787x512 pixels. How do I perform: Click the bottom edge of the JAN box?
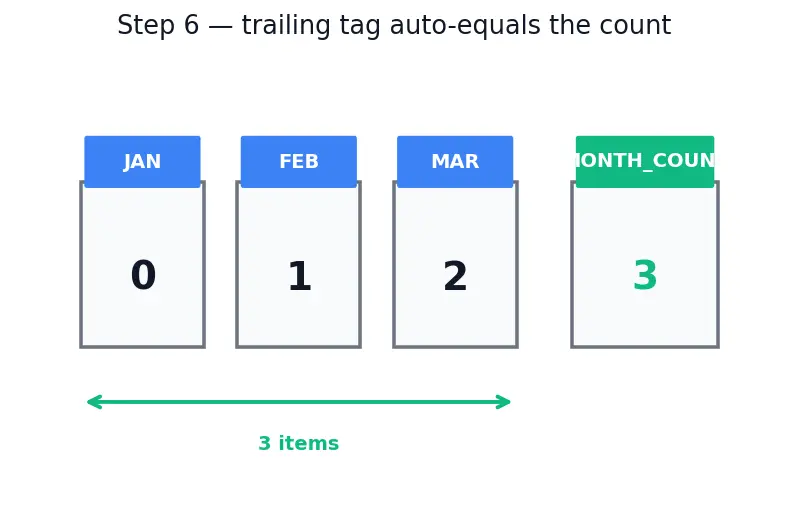click(143, 346)
